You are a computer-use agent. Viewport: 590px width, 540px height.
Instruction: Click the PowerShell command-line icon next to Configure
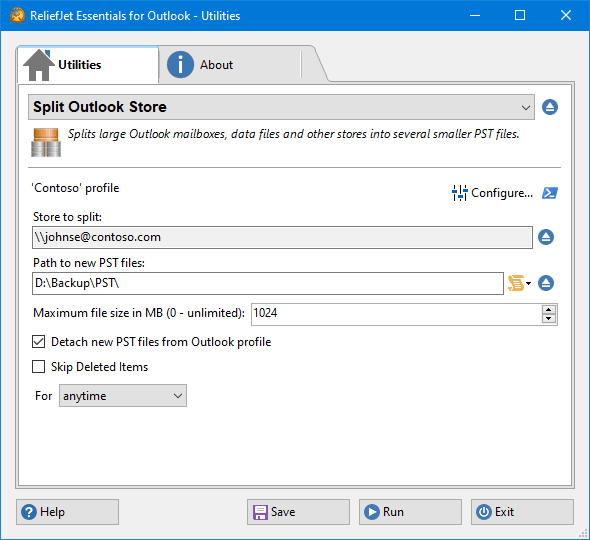550,193
